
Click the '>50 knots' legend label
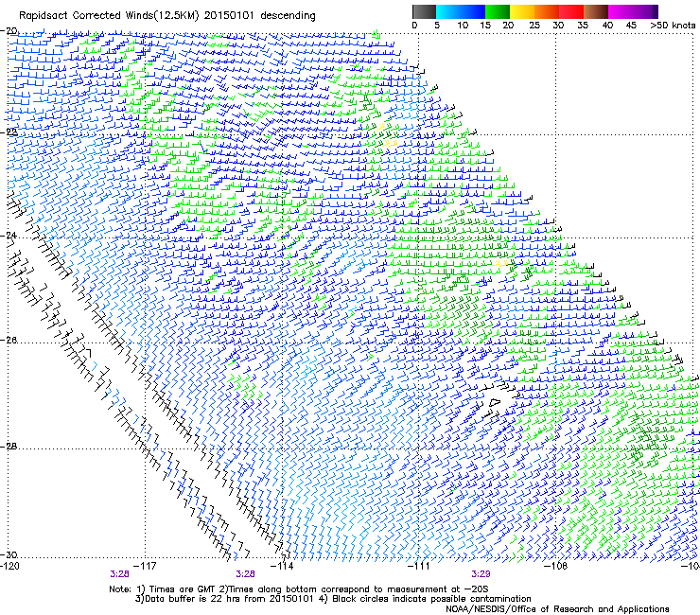click(x=673, y=26)
